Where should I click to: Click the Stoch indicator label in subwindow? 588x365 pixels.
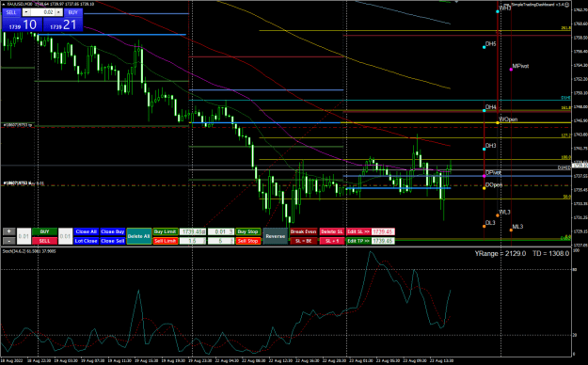pyautogui.click(x=29, y=251)
